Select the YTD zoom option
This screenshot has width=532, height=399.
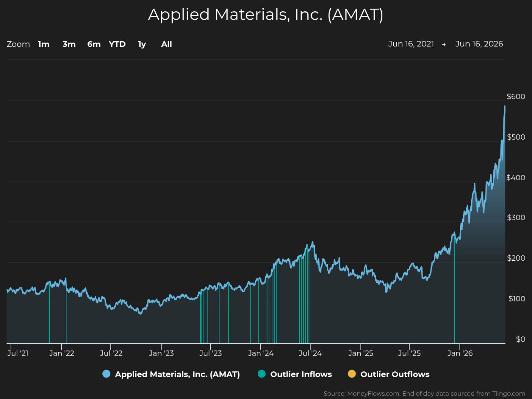click(117, 44)
